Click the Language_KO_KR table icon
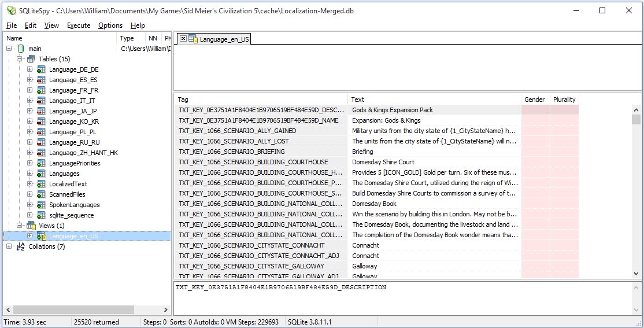Viewport: 644px width, 328px height. click(x=41, y=121)
